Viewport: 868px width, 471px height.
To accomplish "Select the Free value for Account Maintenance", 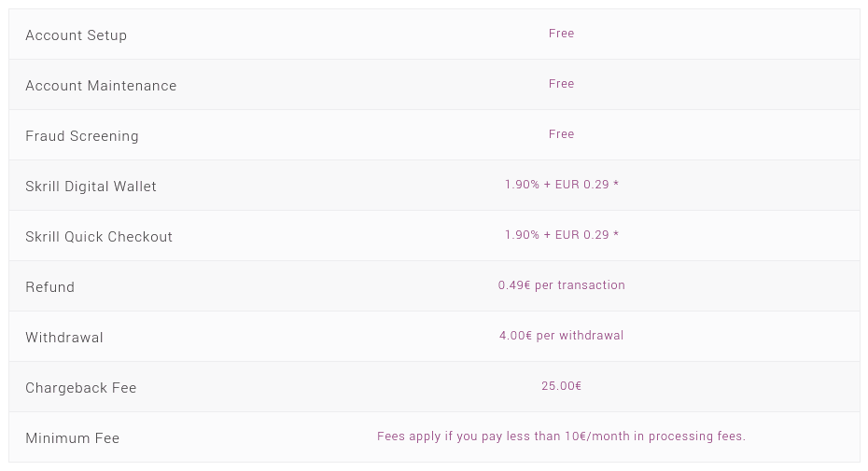I will pos(561,84).
